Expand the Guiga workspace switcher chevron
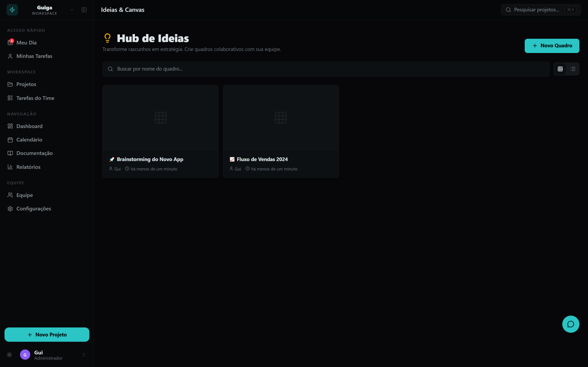The height and width of the screenshot is (367, 588). point(72,10)
